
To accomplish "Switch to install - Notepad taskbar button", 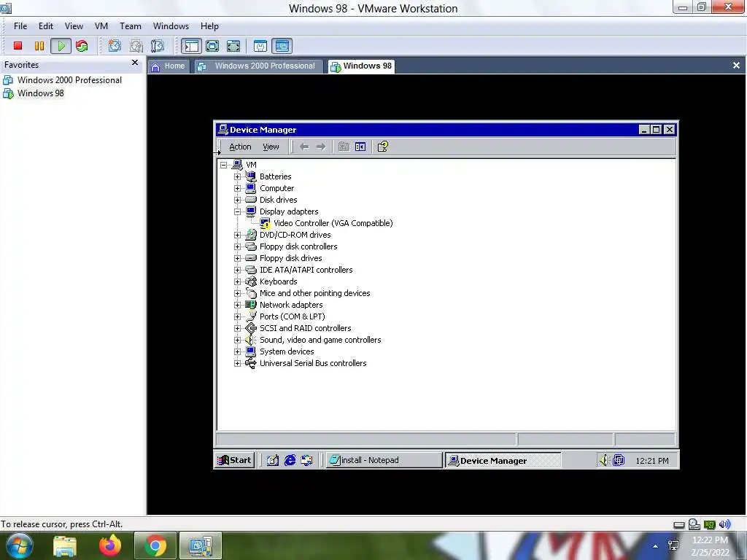I will (x=384, y=460).
